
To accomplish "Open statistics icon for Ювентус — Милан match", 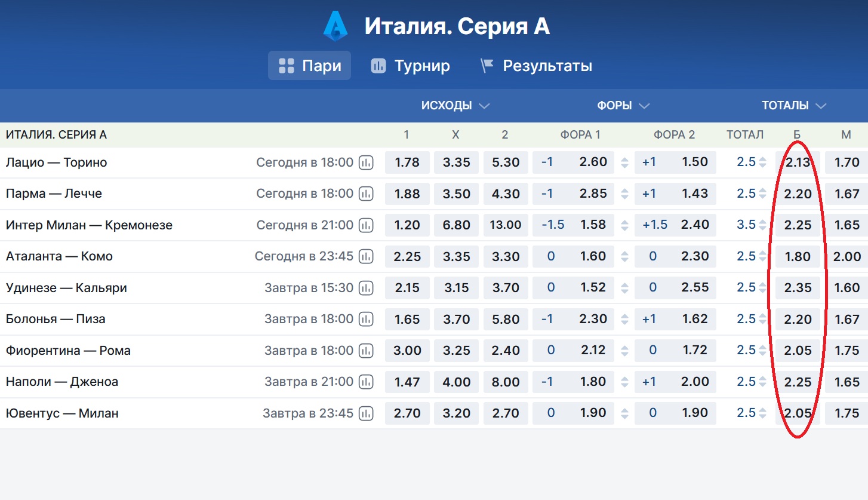I will point(366,413).
